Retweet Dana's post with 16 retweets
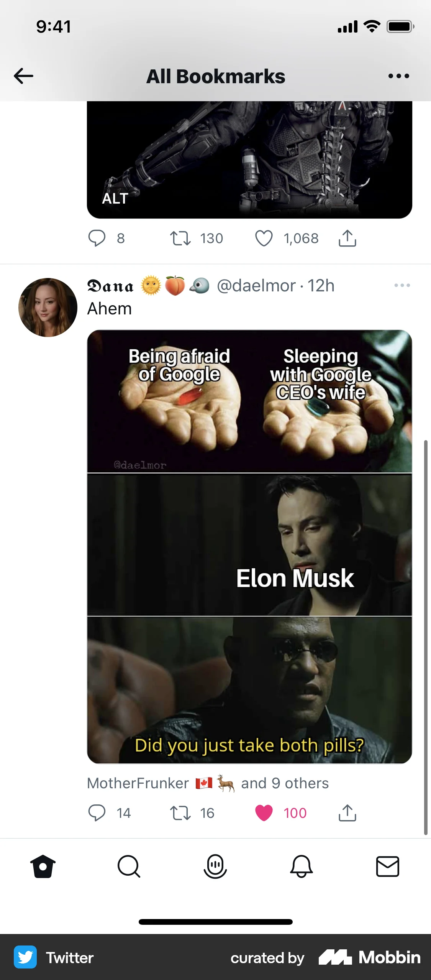 click(180, 812)
